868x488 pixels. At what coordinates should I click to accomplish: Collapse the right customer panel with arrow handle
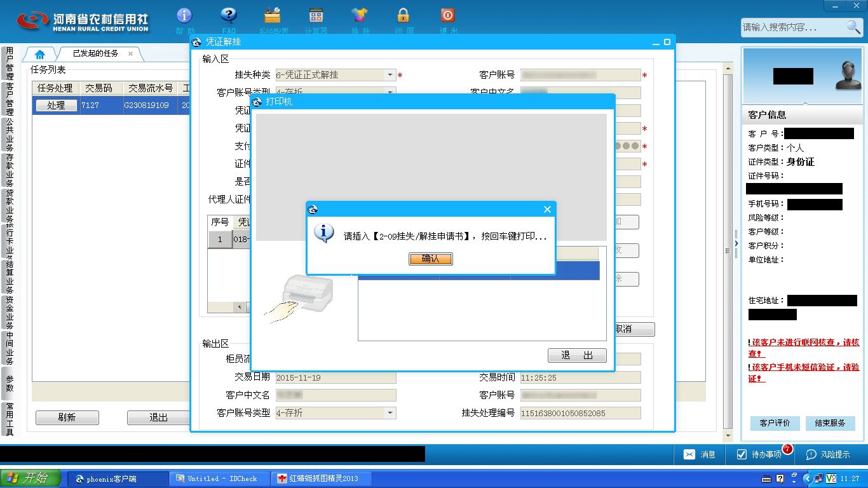click(736, 243)
